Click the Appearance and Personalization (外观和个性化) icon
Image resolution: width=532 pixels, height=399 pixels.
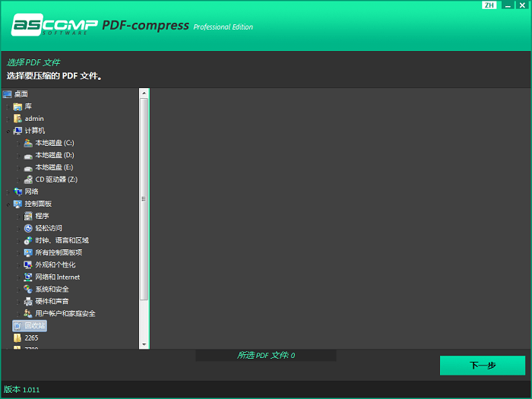pyautogui.click(x=28, y=265)
